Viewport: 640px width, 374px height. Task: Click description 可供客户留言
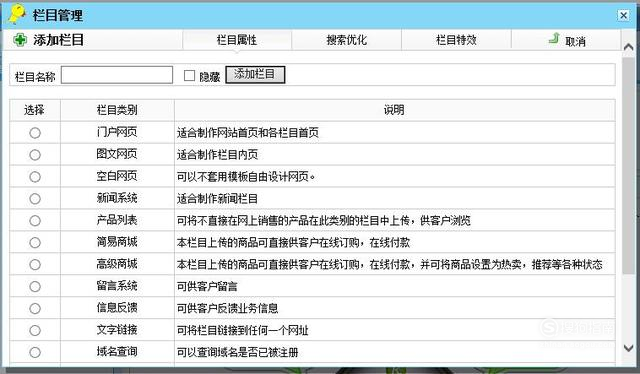(x=207, y=287)
